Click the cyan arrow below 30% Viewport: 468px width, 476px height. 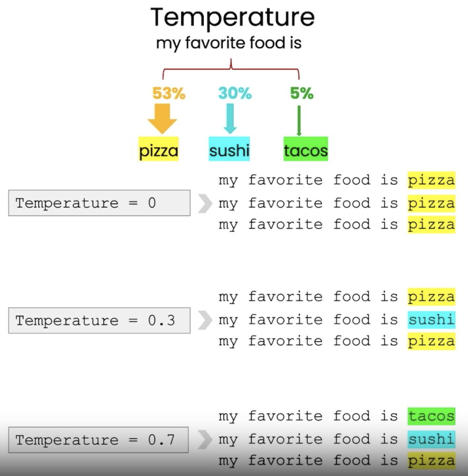pos(230,118)
